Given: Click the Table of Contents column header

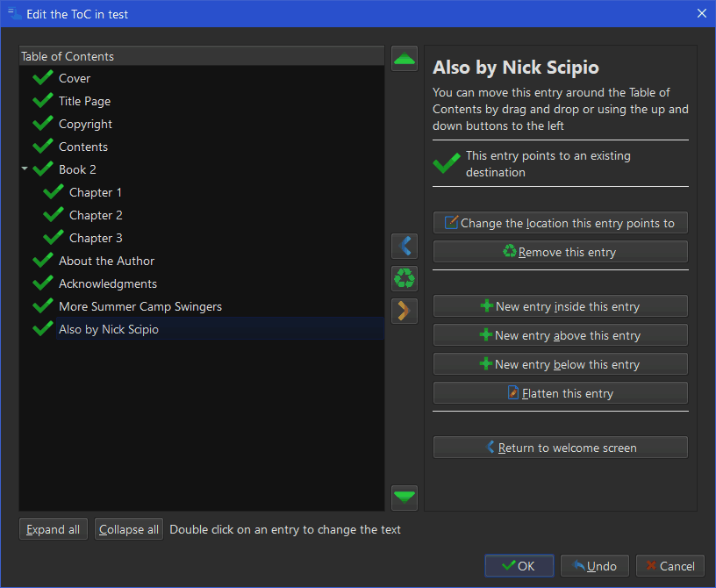Looking at the screenshot, I should click(202, 56).
